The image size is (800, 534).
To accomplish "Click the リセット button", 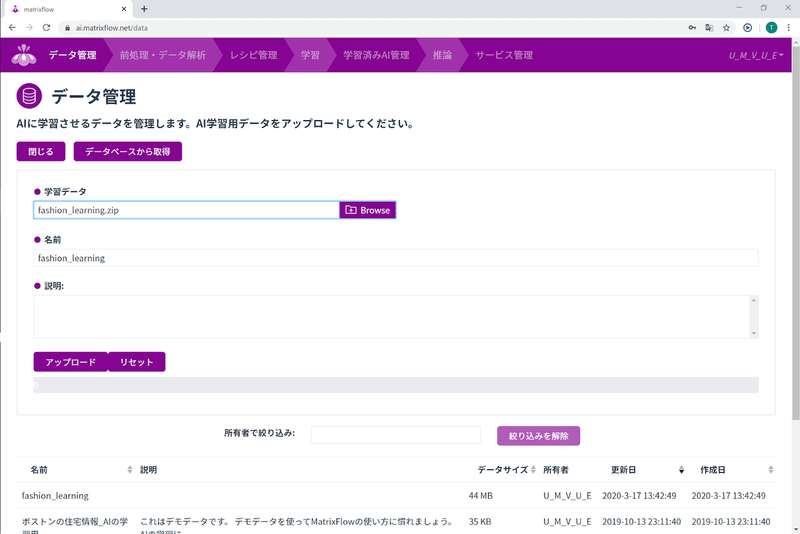I will coord(137,362).
